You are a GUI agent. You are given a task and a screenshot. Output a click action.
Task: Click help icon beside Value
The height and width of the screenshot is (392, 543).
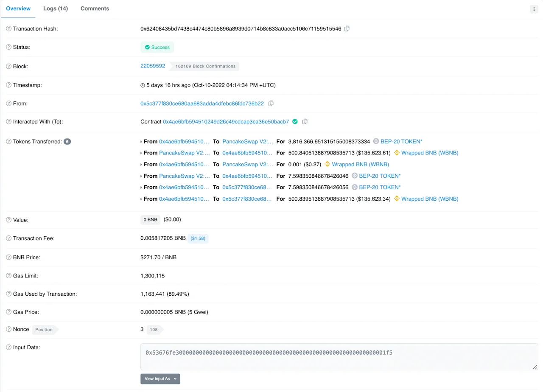tap(8, 220)
